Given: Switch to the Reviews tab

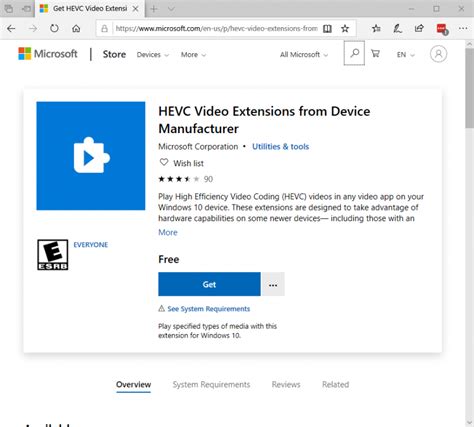Looking at the screenshot, I should coord(286,385).
